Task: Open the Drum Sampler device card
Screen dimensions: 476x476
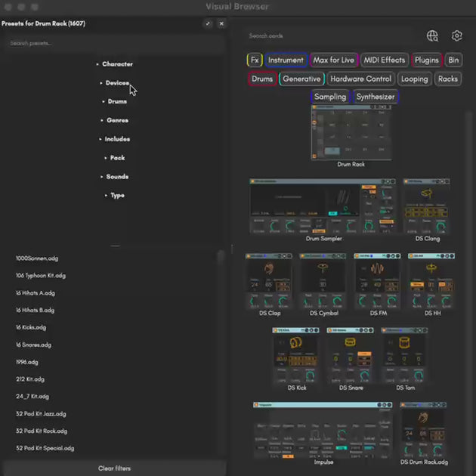Action: point(323,210)
